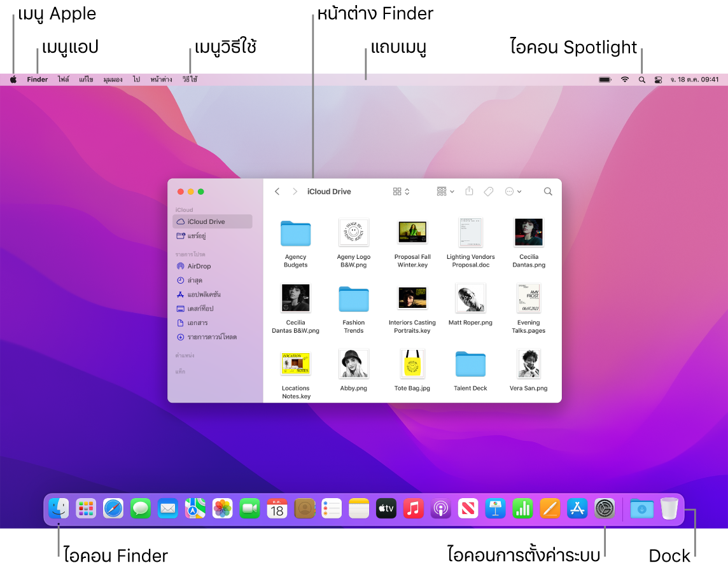Open Maps from the Dock

pos(195,508)
